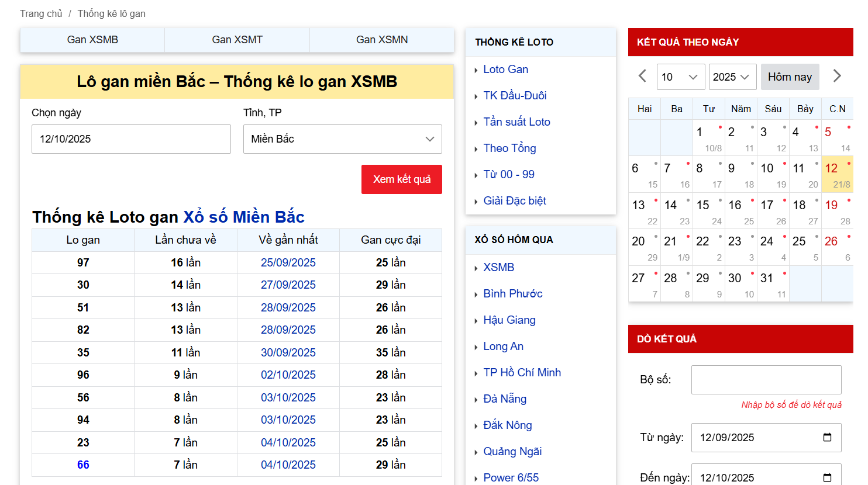Open the year dropdown showing 2025
Screen dimensions: 868x485
point(732,77)
